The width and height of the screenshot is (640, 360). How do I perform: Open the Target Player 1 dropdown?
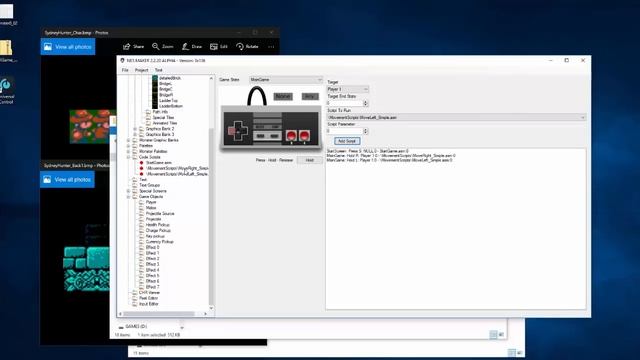pyautogui.click(x=347, y=89)
